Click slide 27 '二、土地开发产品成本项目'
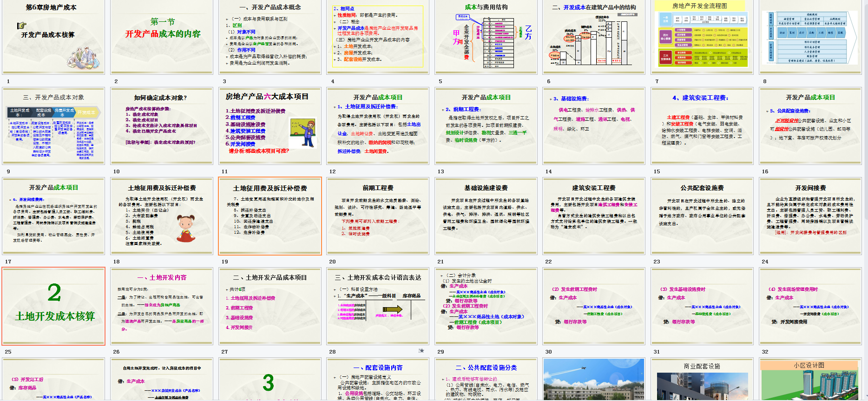868x401 pixels. (270, 306)
